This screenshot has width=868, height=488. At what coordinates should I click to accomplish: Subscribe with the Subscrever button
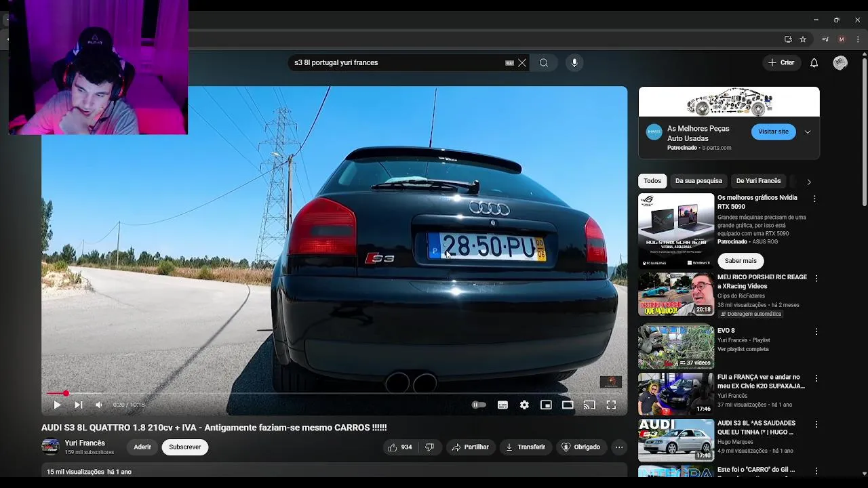pyautogui.click(x=185, y=447)
